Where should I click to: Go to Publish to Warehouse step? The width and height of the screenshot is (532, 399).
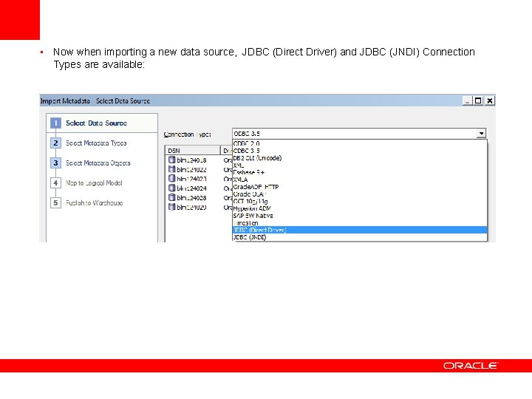[x=94, y=203]
